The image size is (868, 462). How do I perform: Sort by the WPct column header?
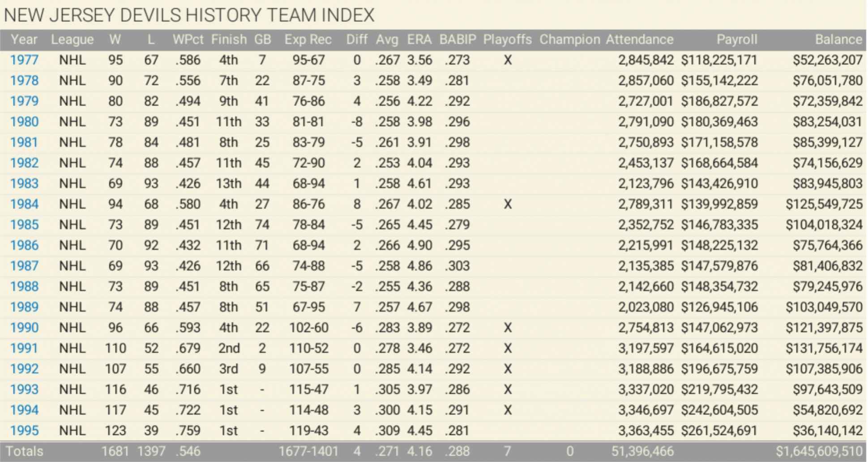tap(188, 40)
